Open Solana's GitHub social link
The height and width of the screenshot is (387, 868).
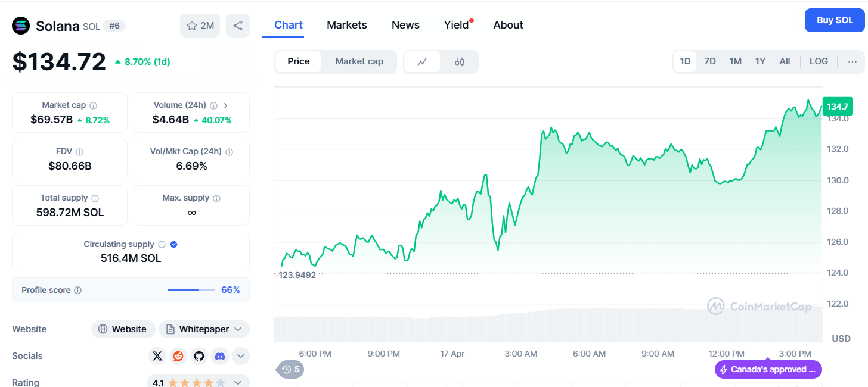tap(199, 356)
